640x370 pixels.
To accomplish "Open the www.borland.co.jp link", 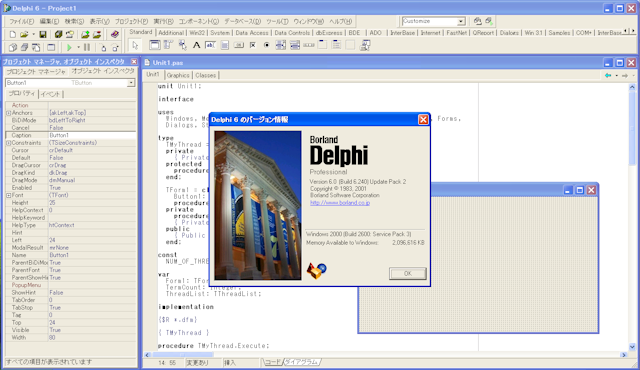I will click(340, 203).
